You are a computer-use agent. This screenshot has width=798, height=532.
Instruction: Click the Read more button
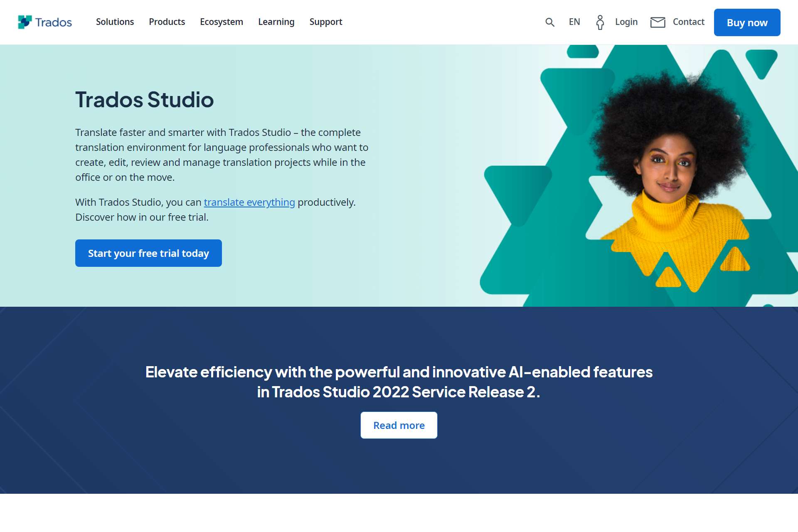pos(399,425)
